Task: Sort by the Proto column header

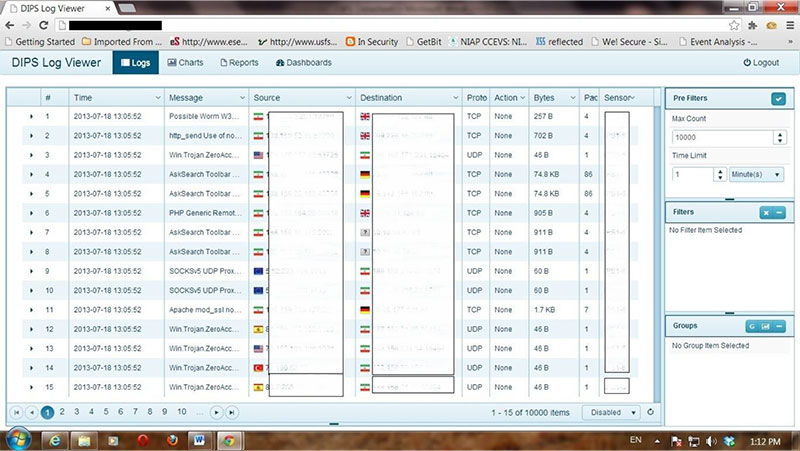Action: coord(476,98)
